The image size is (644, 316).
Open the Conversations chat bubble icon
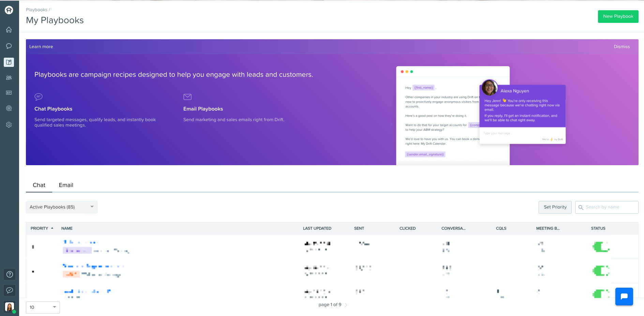9,46
